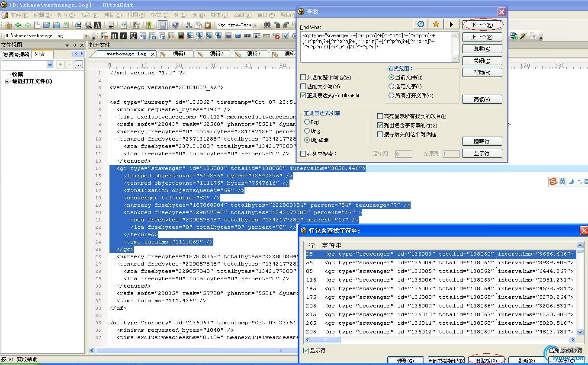Click the Cut scissors toolbar icon
This screenshot has height=365, width=588.
click(189, 25)
